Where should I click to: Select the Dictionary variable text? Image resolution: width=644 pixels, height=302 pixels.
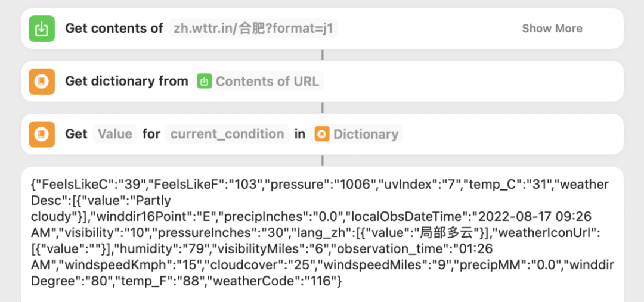click(x=366, y=134)
